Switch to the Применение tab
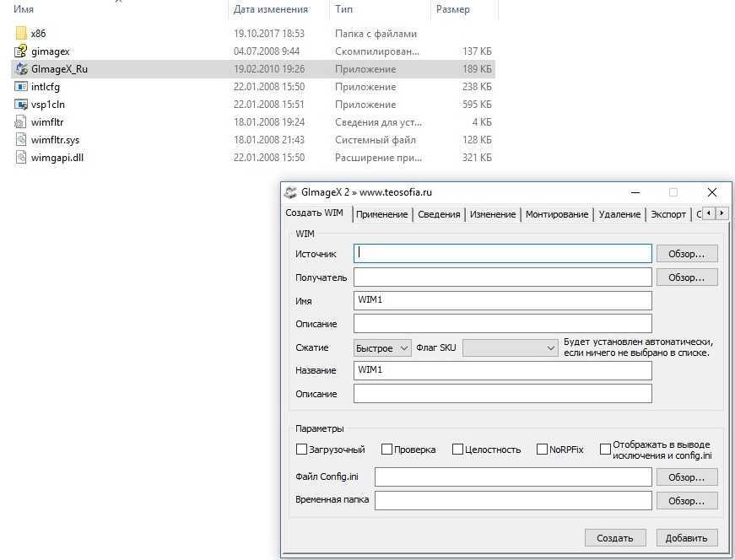Viewport: 735px width, 560px height. coord(381,214)
